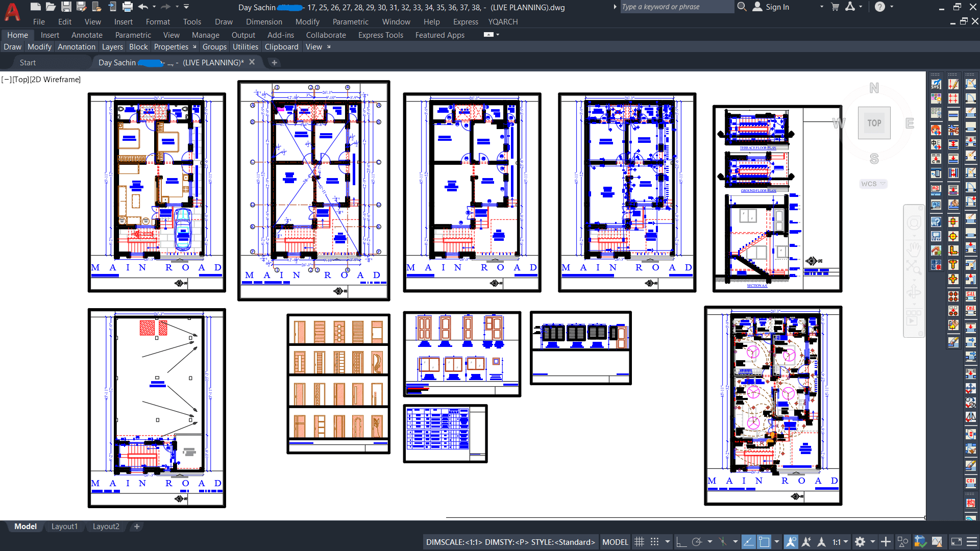This screenshot has height=551, width=980.
Task: Open the WCS coordinate system dropdown
Action: click(873, 184)
